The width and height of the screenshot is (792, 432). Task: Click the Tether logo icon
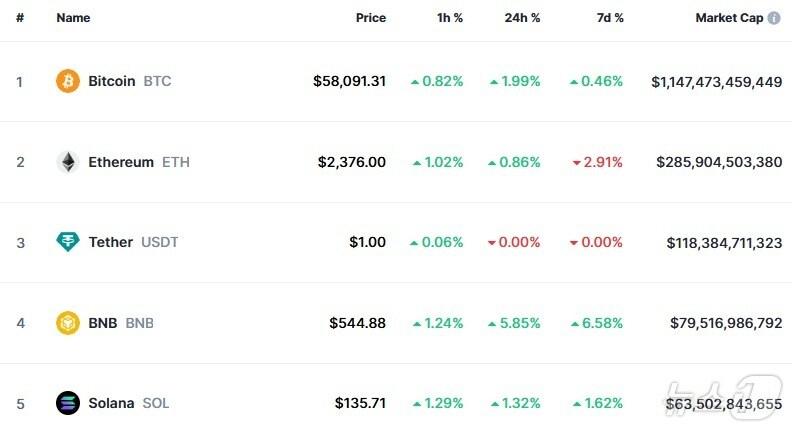[x=68, y=242]
